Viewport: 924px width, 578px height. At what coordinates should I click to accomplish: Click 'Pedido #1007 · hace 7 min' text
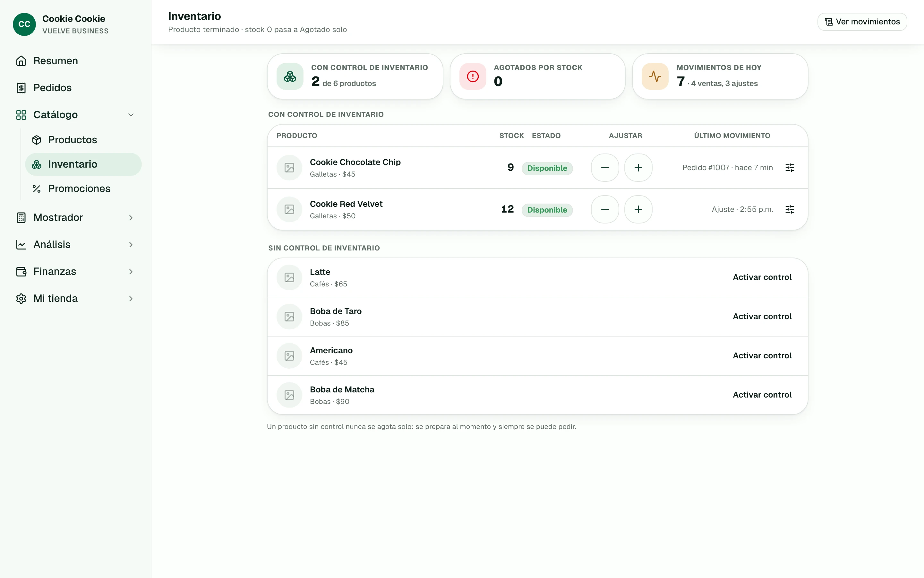[727, 167]
